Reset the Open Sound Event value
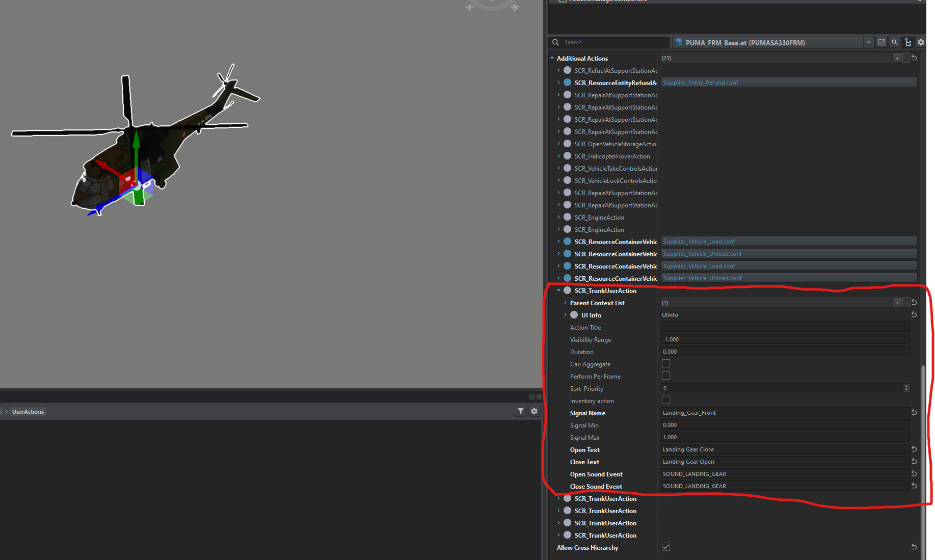935x560 pixels. click(x=914, y=474)
